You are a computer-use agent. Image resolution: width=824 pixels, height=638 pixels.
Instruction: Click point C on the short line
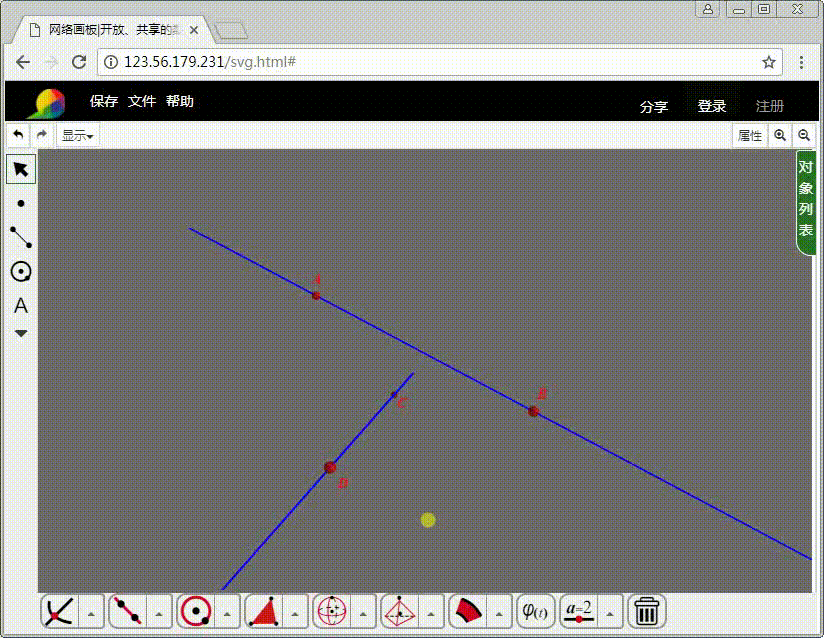coord(394,395)
